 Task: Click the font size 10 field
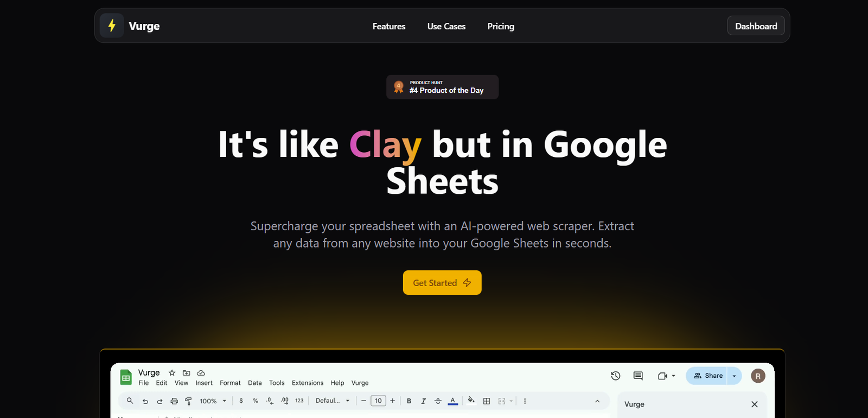[x=378, y=401]
